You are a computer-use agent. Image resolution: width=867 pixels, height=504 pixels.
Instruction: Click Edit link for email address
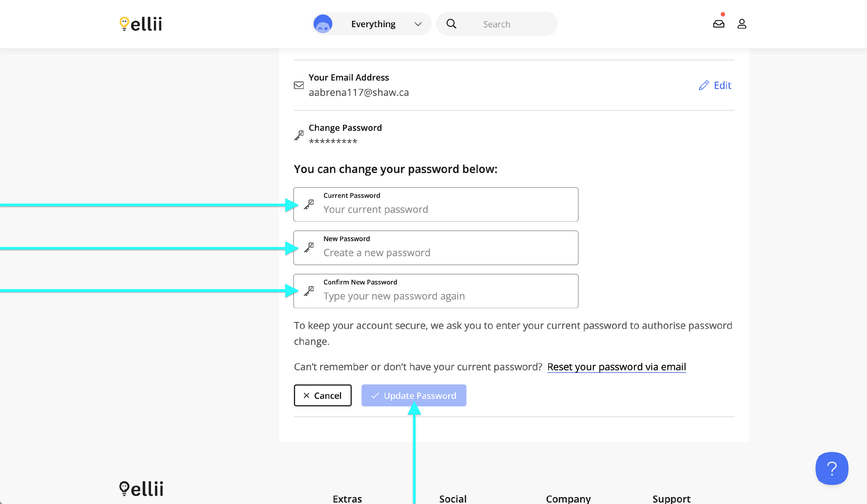[722, 85]
